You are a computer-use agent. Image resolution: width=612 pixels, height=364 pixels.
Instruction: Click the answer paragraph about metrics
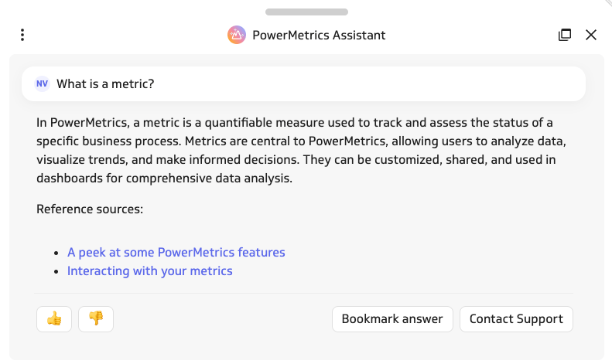[x=301, y=151]
